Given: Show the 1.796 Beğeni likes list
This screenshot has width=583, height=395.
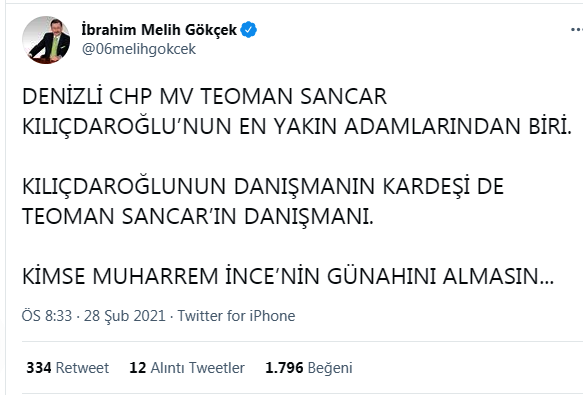Looking at the screenshot, I should [309, 368].
